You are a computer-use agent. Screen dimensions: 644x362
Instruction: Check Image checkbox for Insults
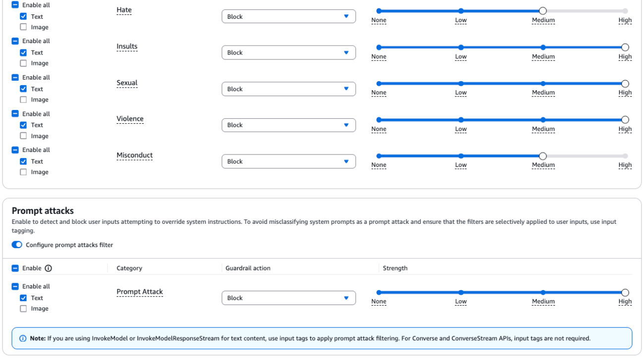pyautogui.click(x=23, y=63)
